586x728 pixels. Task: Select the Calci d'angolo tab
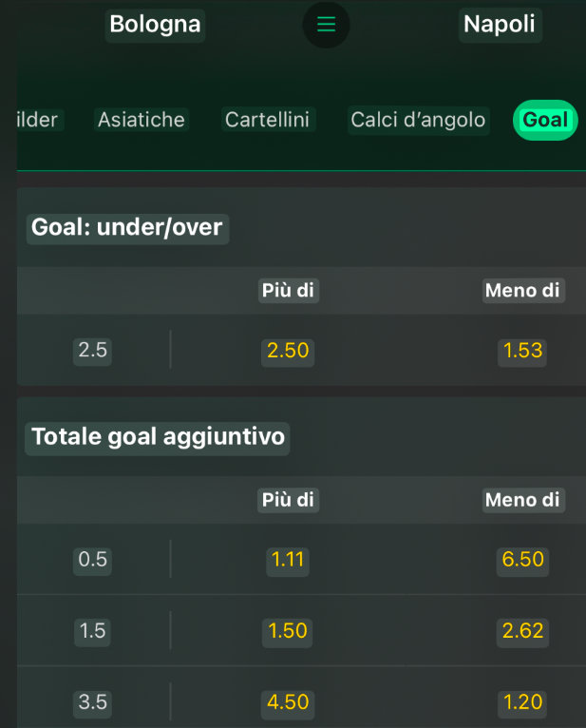click(418, 120)
